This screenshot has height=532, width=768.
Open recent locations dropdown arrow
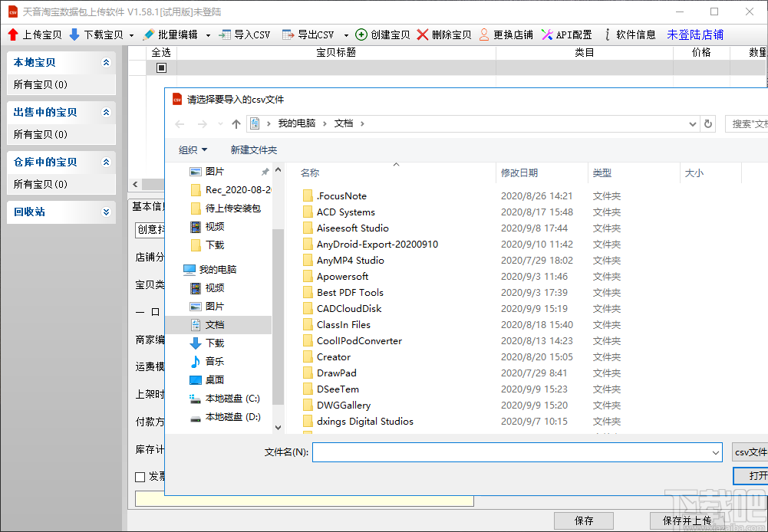(220, 124)
